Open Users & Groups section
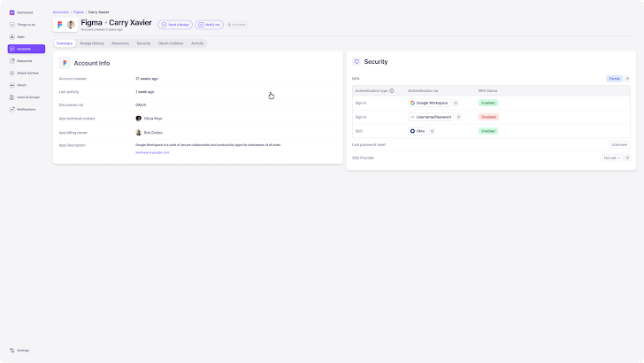Image resolution: width=644 pixels, height=363 pixels. point(27,97)
